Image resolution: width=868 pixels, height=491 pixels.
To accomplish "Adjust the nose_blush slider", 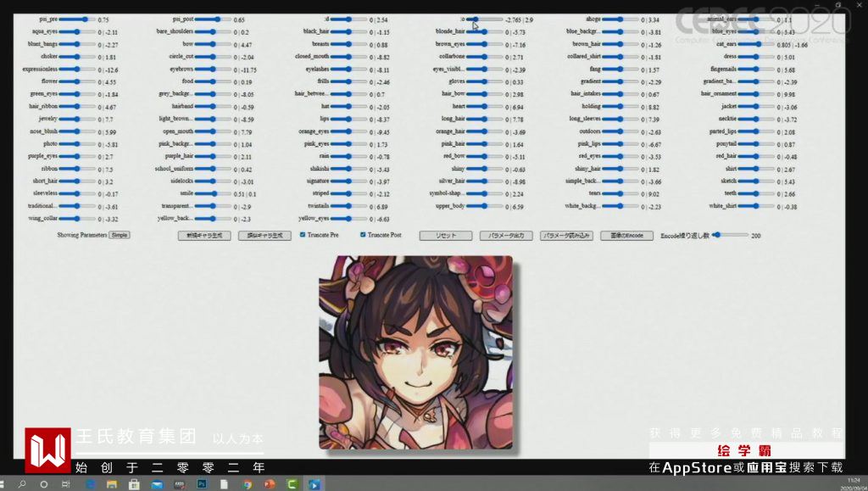I will coord(77,131).
